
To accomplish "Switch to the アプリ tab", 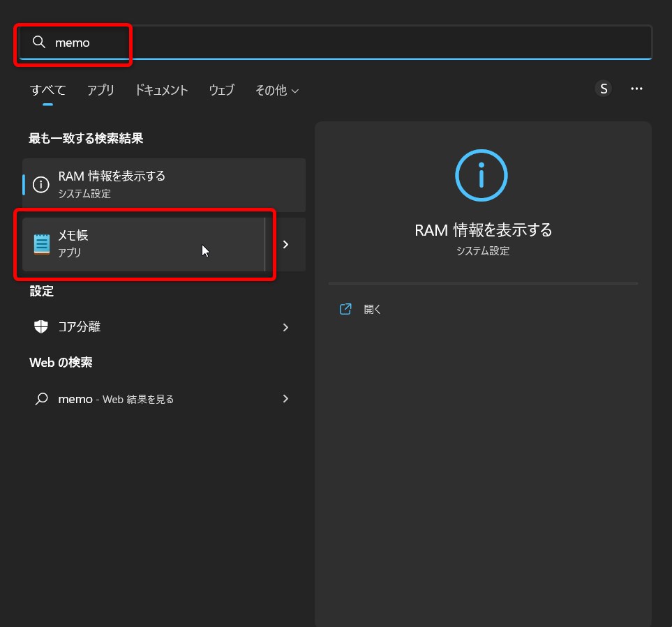I will 100,90.
